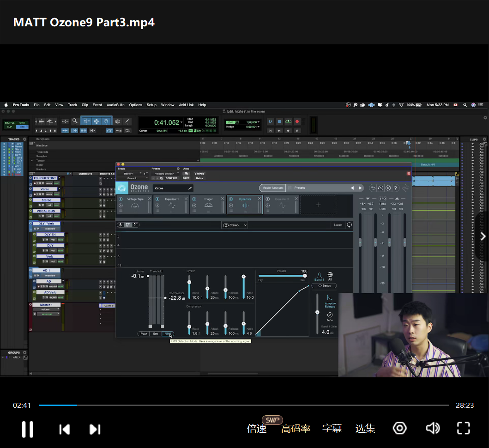Click the Master Assistant button
Screen dimensions: 489x448
272,188
